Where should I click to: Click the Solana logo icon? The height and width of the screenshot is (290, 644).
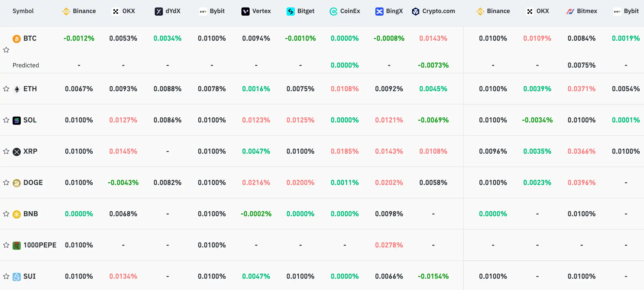(x=17, y=120)
